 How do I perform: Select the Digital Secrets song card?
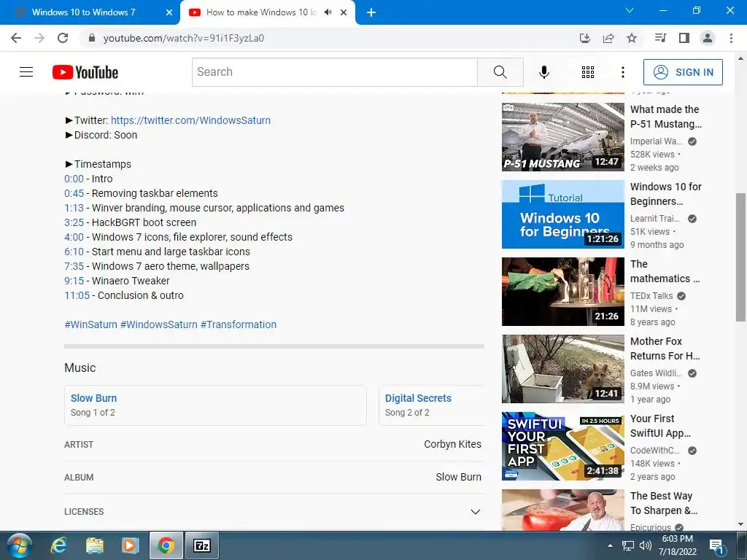(432, 405)
